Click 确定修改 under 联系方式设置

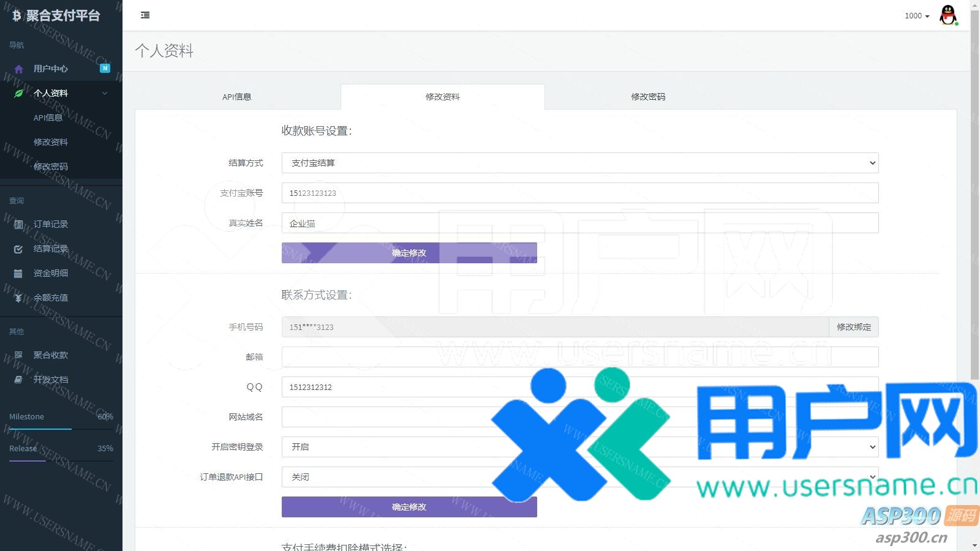coord(409,507)
